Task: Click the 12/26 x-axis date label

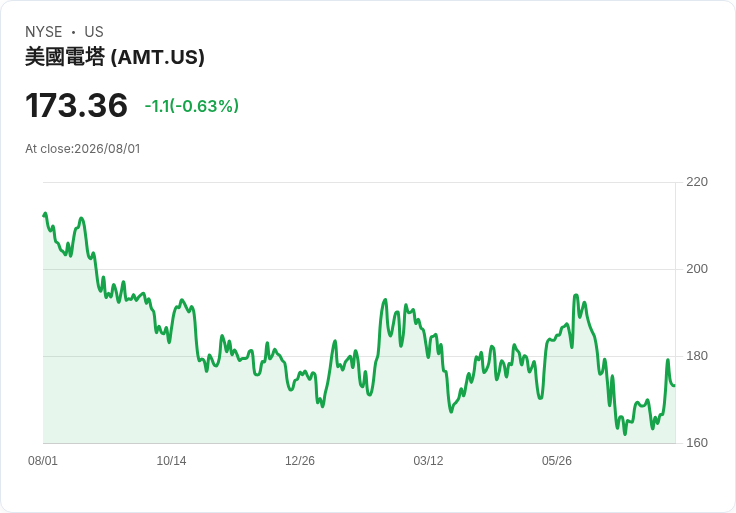Action: [300, 461]
